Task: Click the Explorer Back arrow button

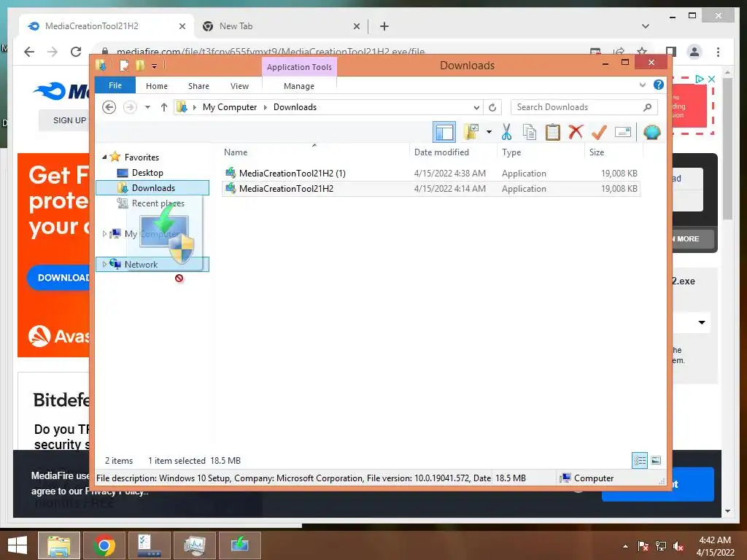Action: (x=109, y=107)
